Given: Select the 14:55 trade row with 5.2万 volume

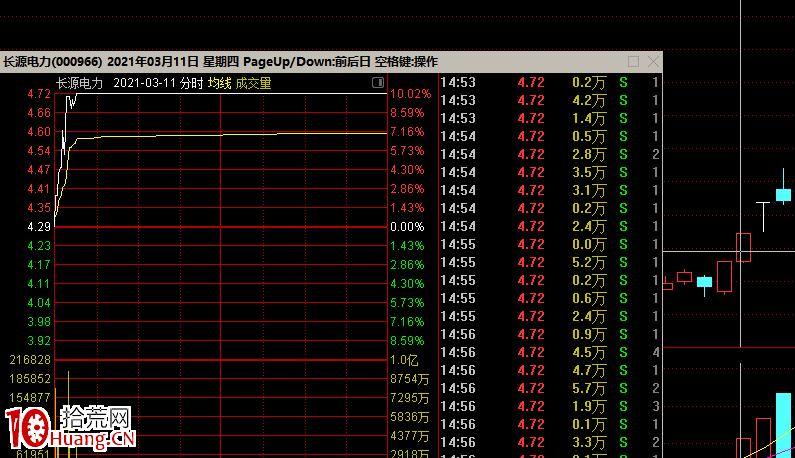Looking at the screenshot, I should (x=550, y=262).
